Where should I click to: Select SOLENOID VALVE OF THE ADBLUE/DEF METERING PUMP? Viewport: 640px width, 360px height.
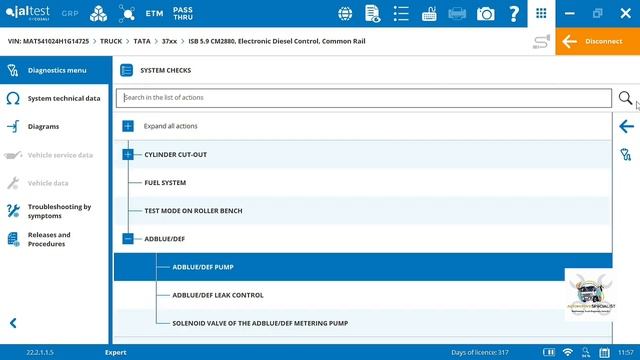coord(363,323)
